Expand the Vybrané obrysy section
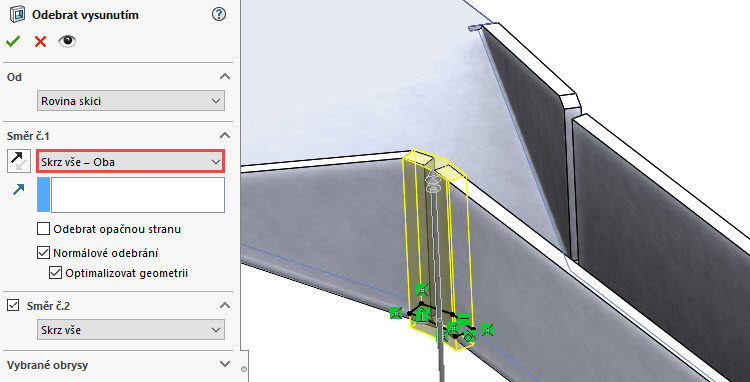 (x=224, y=364)
